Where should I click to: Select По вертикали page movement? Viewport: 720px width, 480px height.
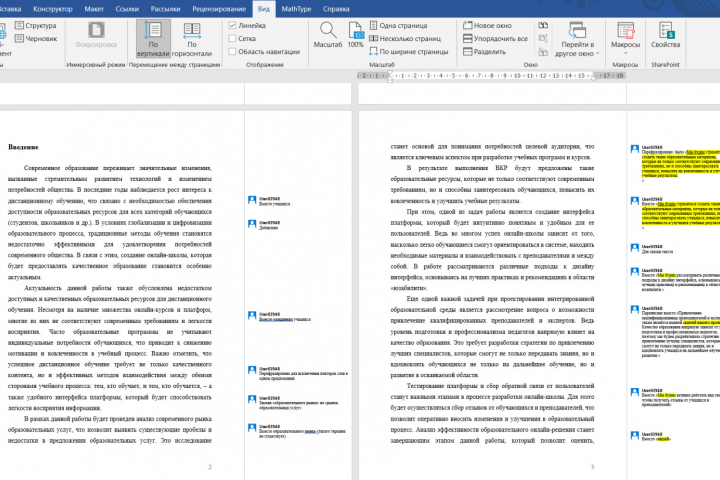pos(153,39)
